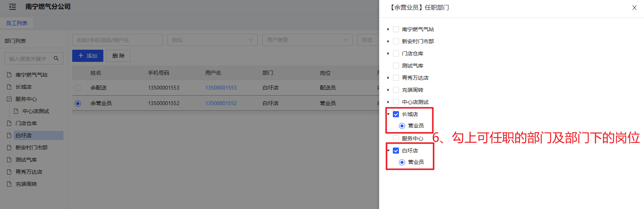The height and width of the screenshot is (209, 644).
Task: Click the file icon beside 充装周转 in sidebar
Action: coord(9,184)
